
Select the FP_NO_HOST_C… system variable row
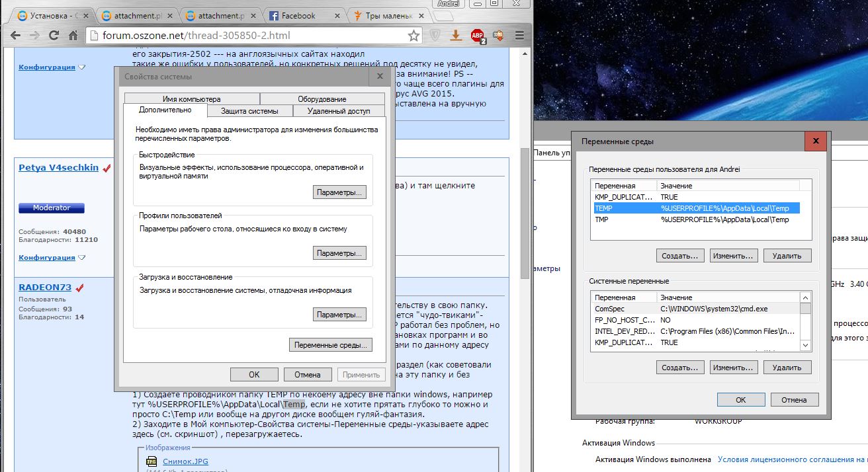(695, 320)
